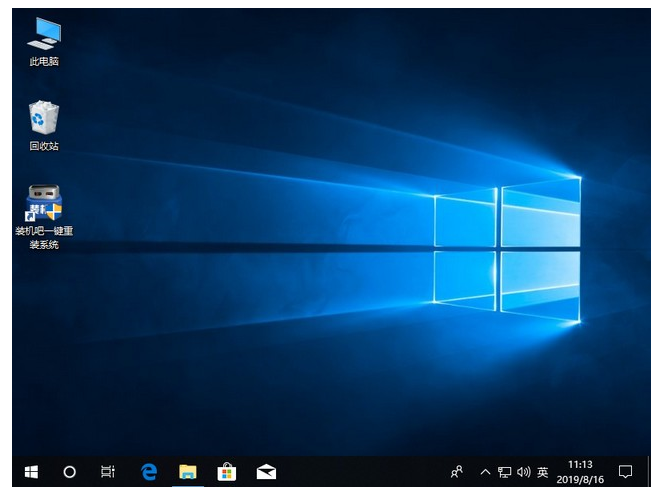The width and height of the screenshot is (659, 492).
Task: Open the Action Center notifications icon
Action: coord(625,471)
